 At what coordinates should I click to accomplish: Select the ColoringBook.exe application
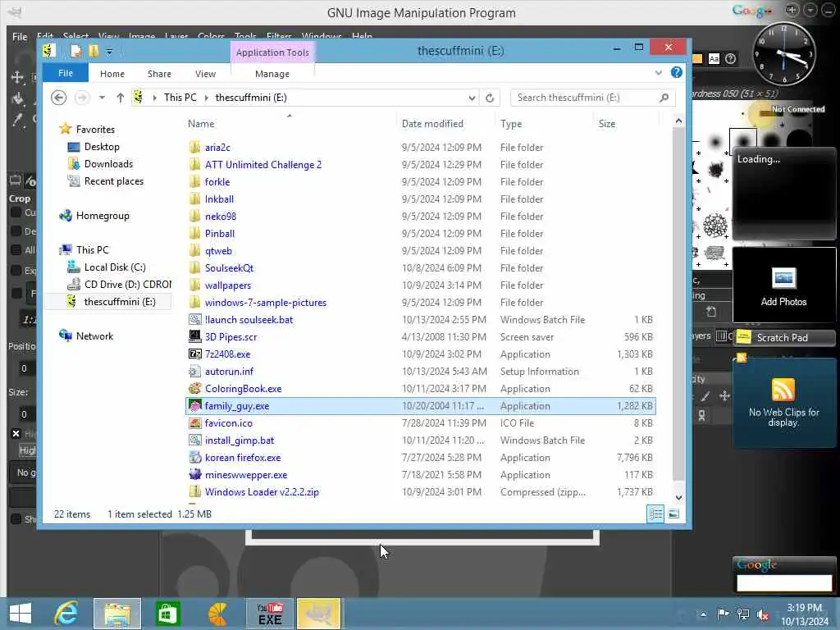click(x=243, y=388)
